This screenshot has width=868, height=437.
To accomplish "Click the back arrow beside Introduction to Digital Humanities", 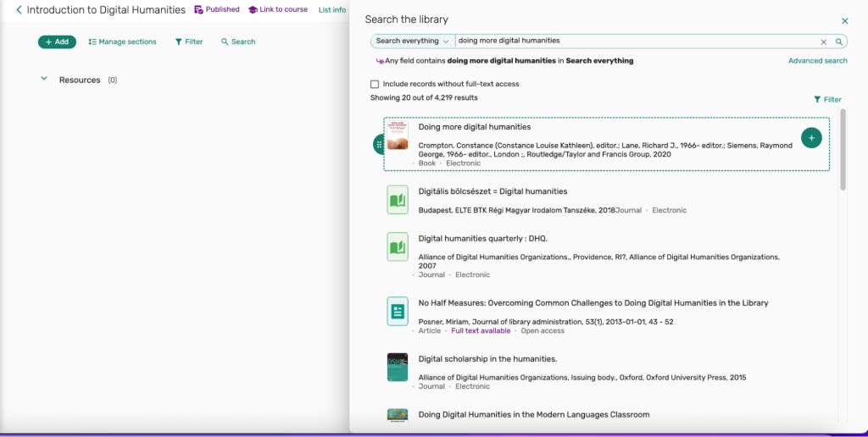I will (x=19, y=10).
